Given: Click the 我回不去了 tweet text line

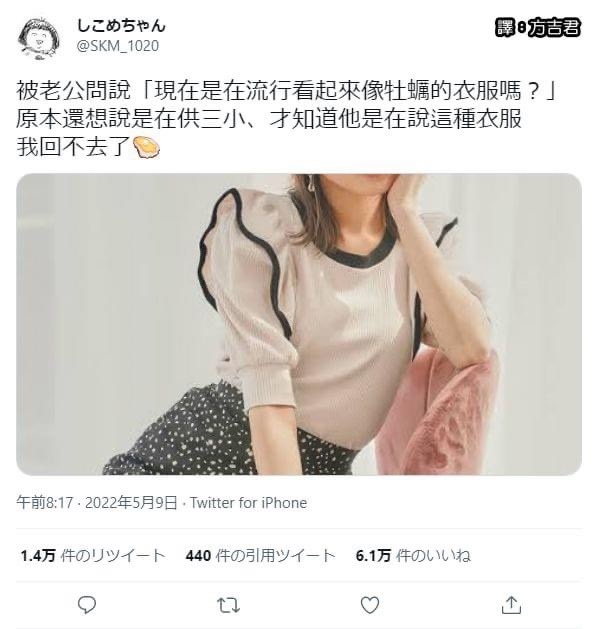Looking at the screenshot, I should click(x=73, y=147).
